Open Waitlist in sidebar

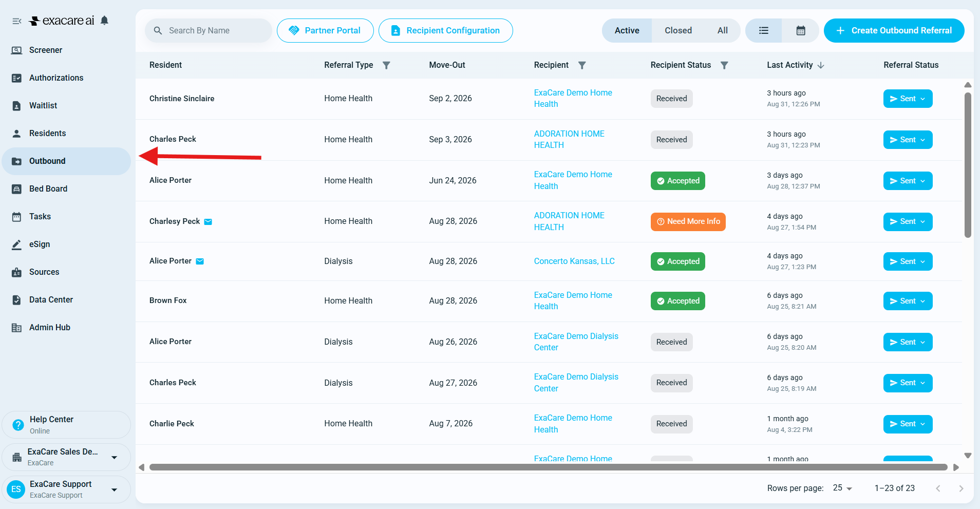(66, 106)
